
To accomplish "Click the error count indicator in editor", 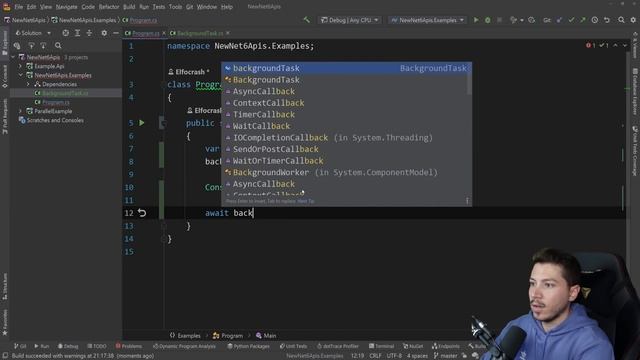I will click(591, 45).
